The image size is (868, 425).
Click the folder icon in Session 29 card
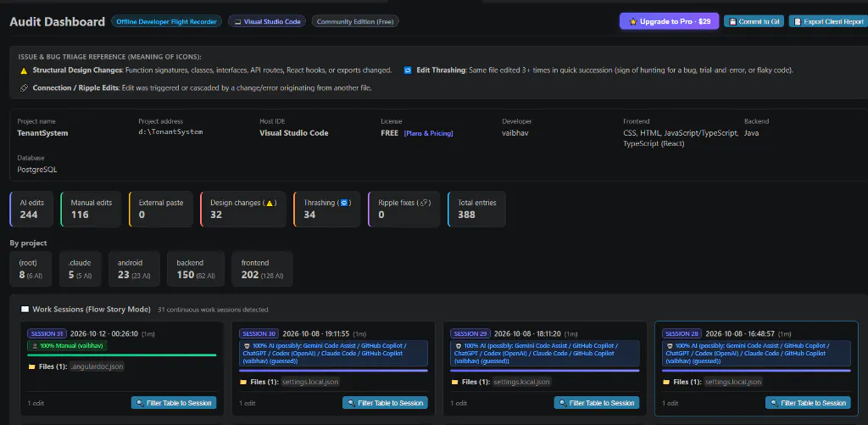coord(454,382)
